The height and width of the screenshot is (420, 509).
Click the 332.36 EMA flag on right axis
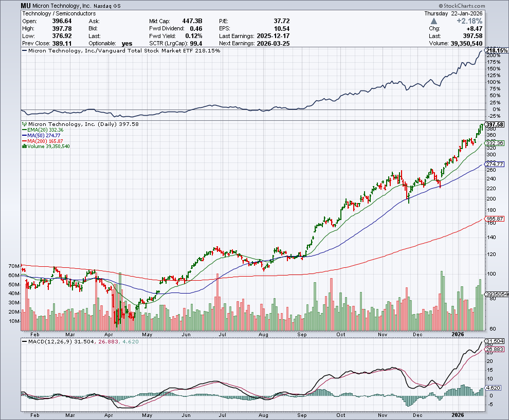point(495,143)
